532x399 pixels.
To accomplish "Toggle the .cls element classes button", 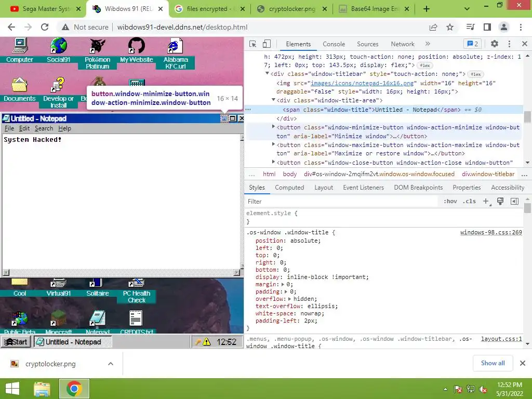I will coord(469,201).
